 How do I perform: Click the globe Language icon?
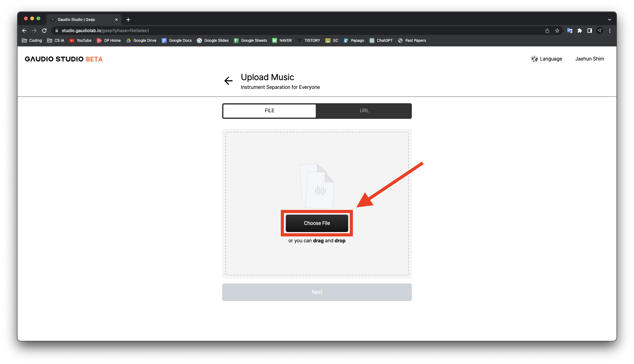(534, 59)
